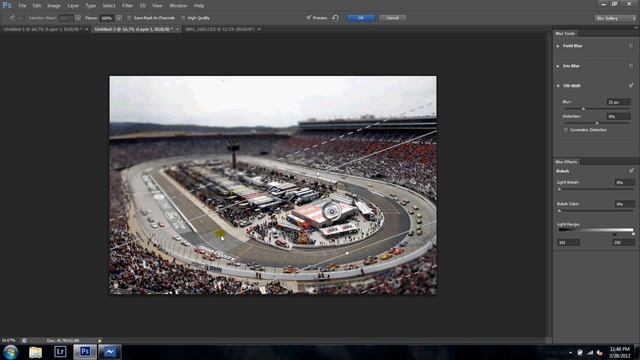Screen dimensions: 640x360
Task: Click the Light Range white point handle
Action: point(633,234)
